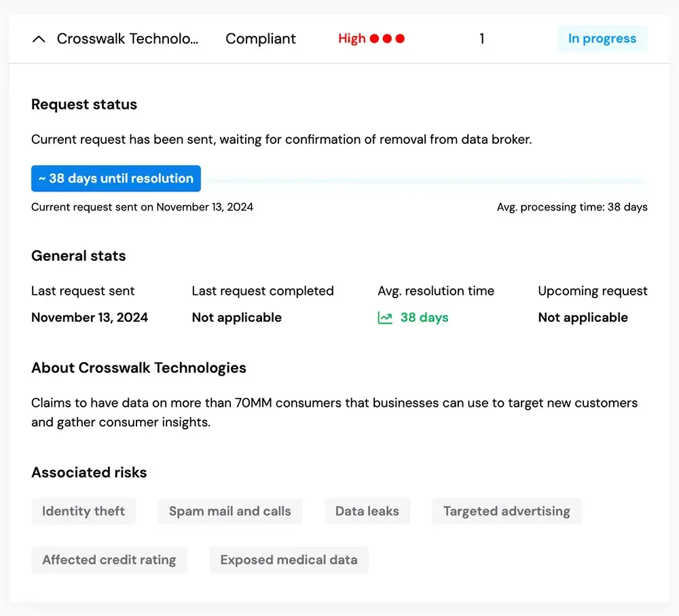679x616 pixels.
Task: Click the Request status heading
Action: [x=84, y=105]
